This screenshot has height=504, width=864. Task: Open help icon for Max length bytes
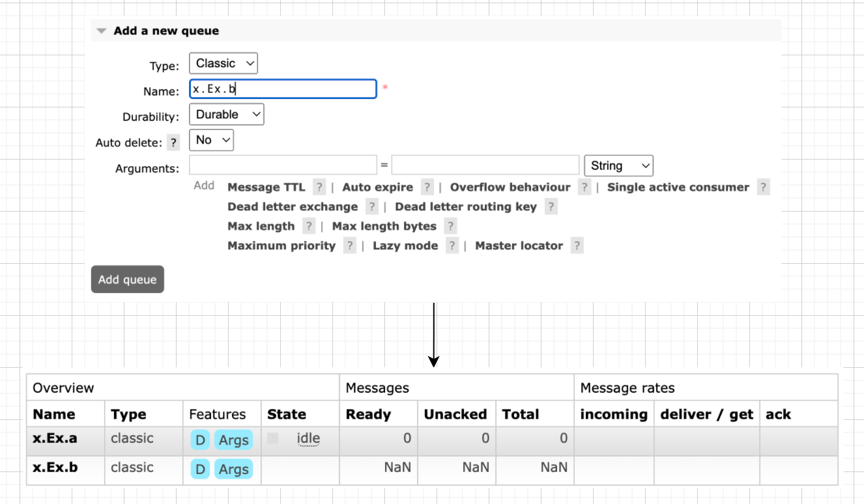[450, 227]
